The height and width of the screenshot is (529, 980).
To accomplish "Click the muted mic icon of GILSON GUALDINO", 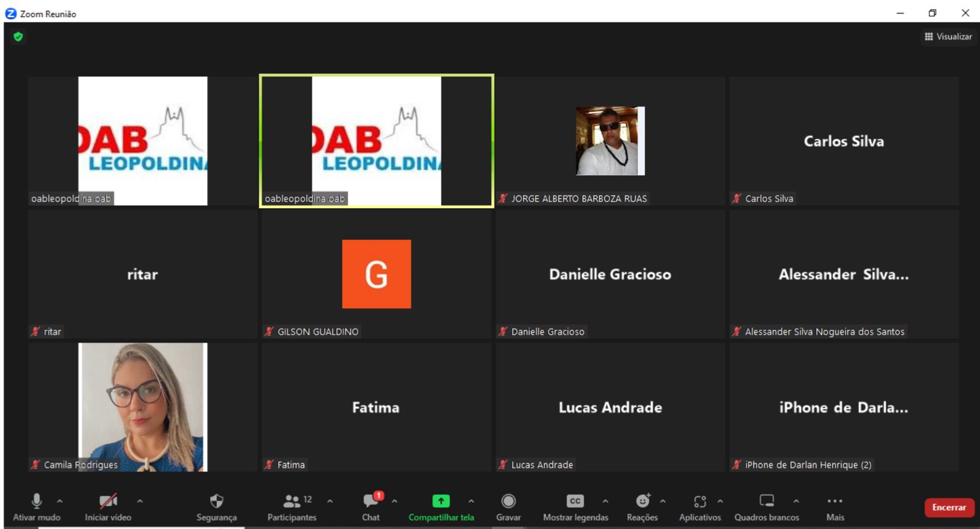I will tap(269, 331).
